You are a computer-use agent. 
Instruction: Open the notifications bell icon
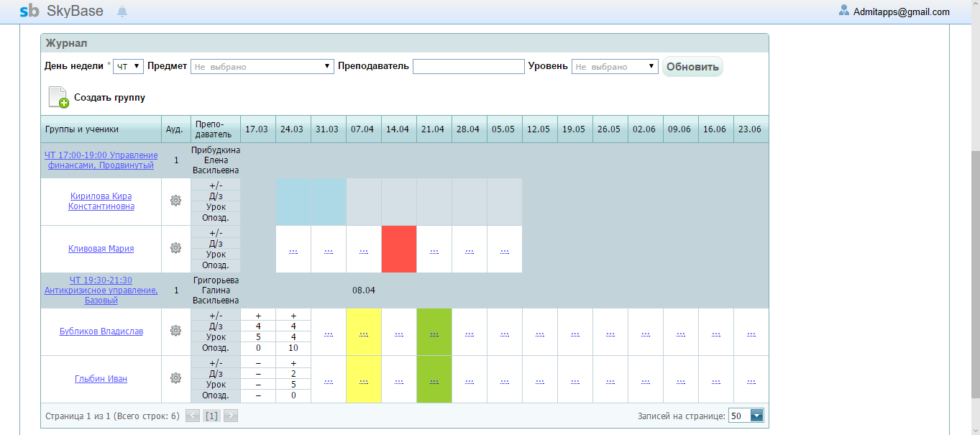click(122, 12)
